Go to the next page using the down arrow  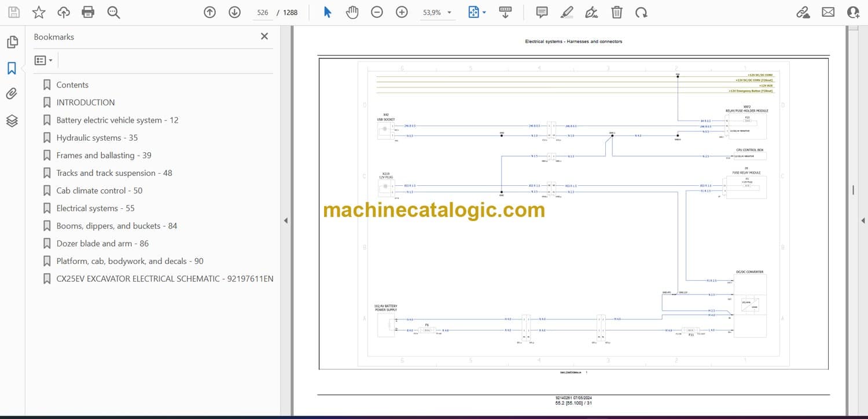coord(234,12)
